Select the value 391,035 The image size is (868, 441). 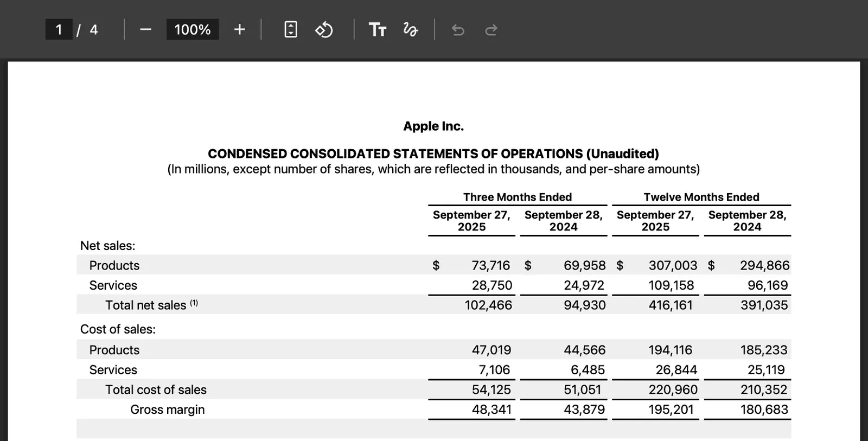point(764,305)
